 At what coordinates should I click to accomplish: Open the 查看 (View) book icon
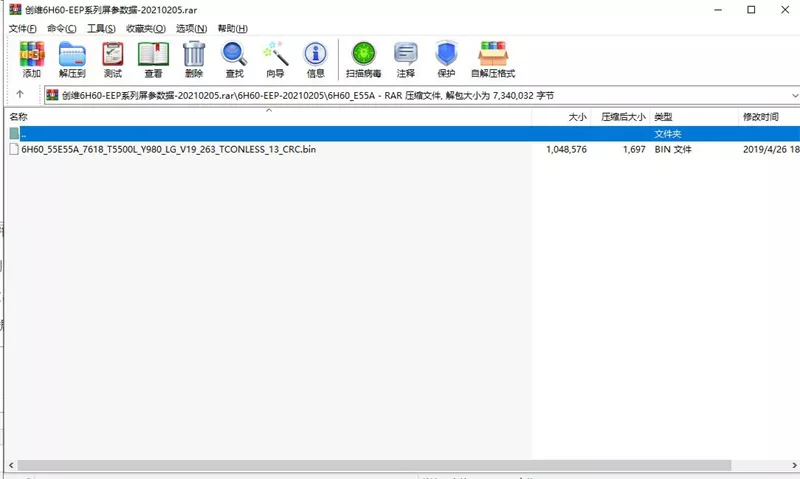pyautogui.click(x=153, y=54)
